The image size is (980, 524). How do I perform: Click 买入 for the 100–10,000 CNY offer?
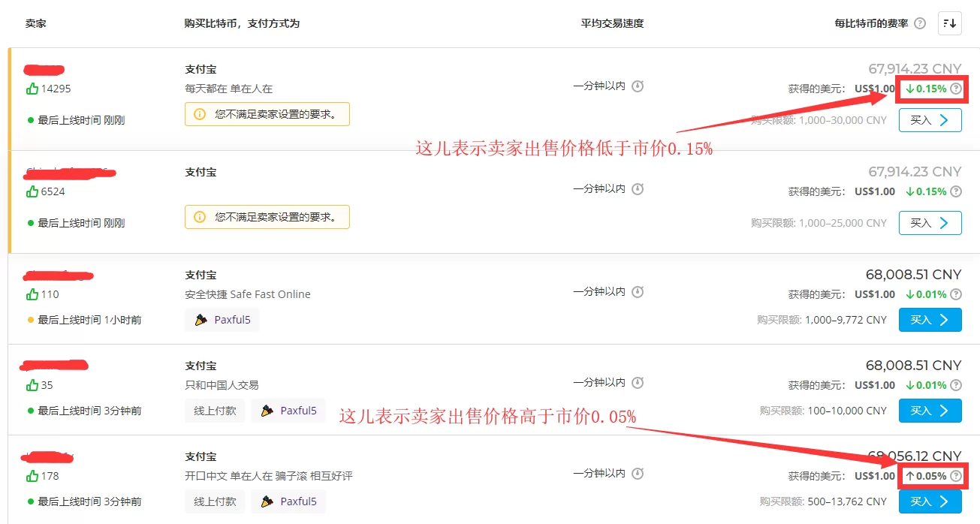[930, 411]
